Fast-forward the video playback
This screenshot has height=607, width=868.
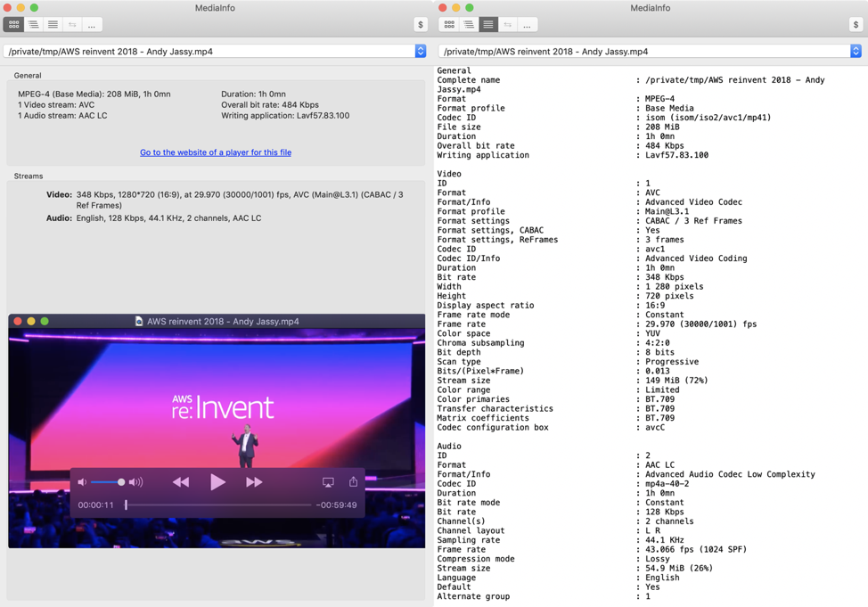253,481
